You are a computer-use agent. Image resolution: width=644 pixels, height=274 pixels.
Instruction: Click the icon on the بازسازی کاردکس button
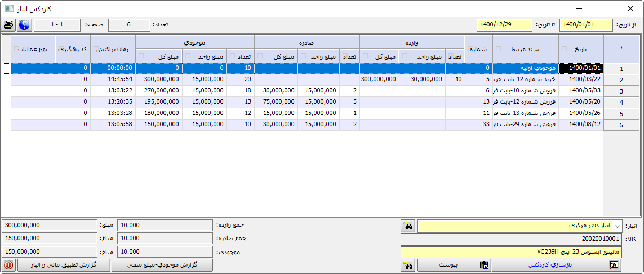614,265
